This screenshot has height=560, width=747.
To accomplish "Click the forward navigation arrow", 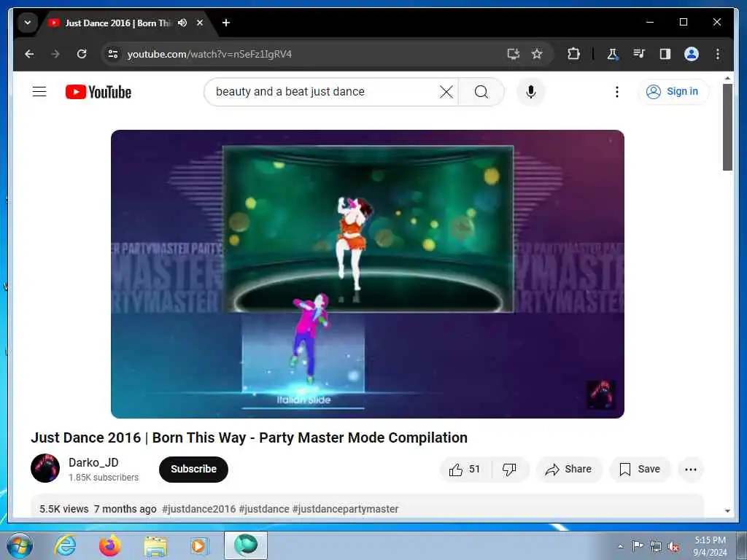I will (x=55, y=54).
